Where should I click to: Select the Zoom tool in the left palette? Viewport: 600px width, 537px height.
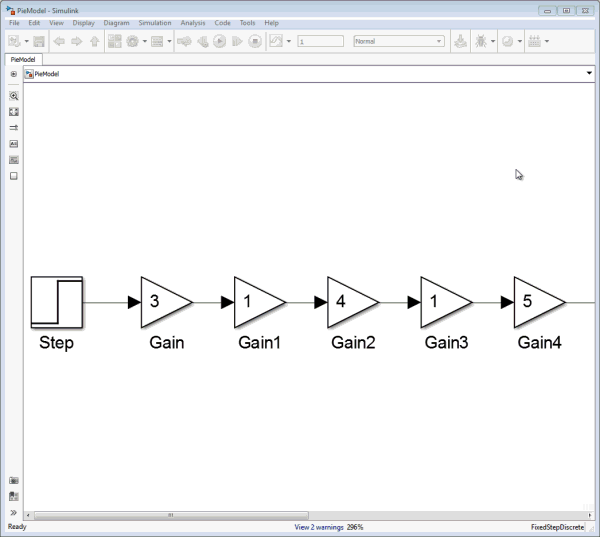click(14, 96)
